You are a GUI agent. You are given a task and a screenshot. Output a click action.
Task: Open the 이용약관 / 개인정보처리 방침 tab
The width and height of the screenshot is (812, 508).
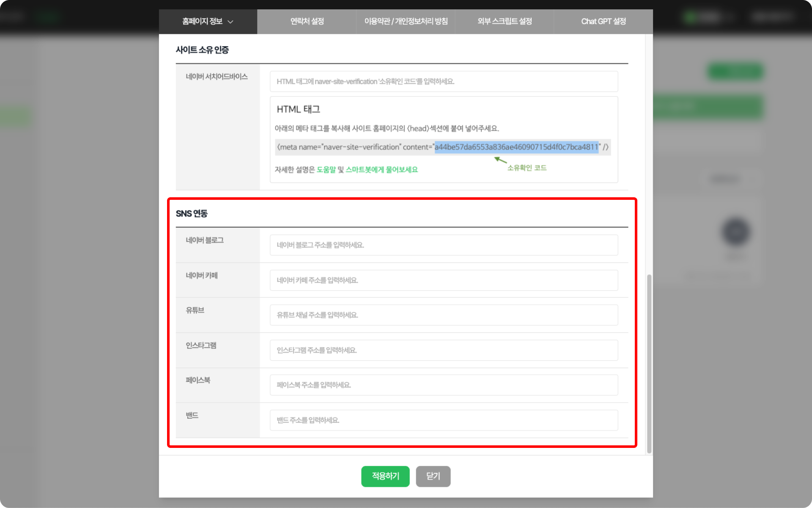(x=406, y=21)
